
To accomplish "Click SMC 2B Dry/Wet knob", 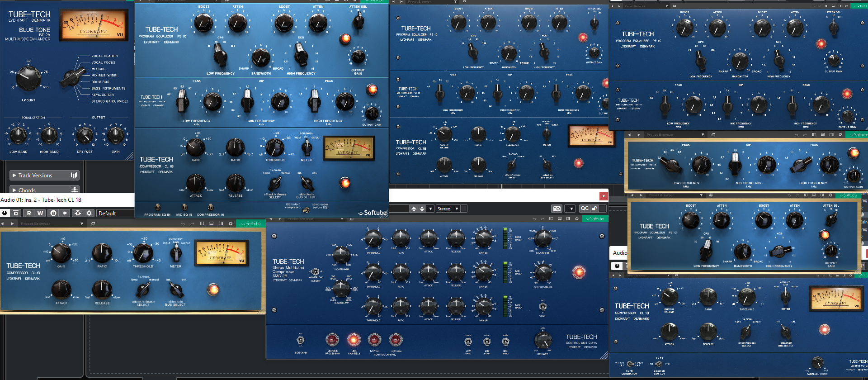I will (x=543, y=340).
